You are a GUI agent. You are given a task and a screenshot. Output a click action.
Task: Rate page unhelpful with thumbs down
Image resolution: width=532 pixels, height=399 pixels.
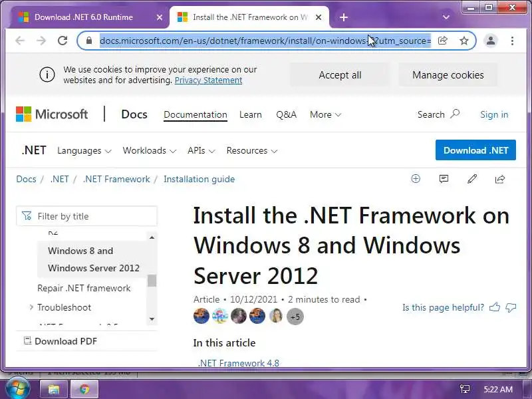coord(511,307)
